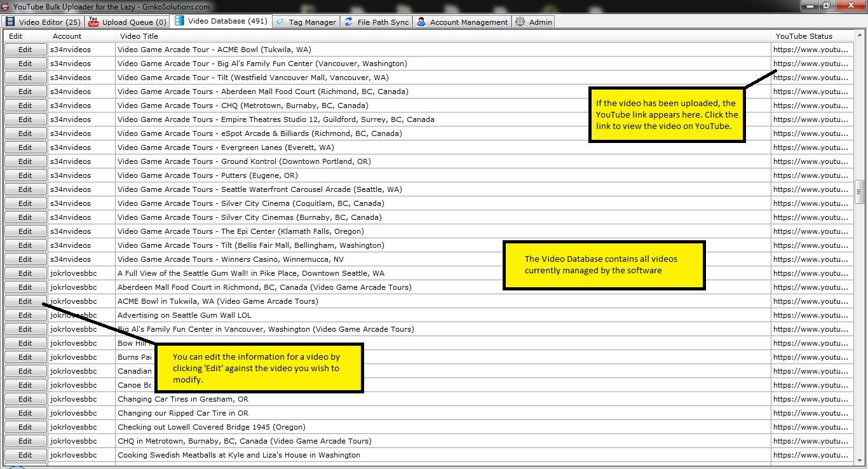Open YouTube link for CHQ in Metrotown (jokrlovesbbc) row
The image size is (868, 469).
pyautogui.click(x=811, y=441)
